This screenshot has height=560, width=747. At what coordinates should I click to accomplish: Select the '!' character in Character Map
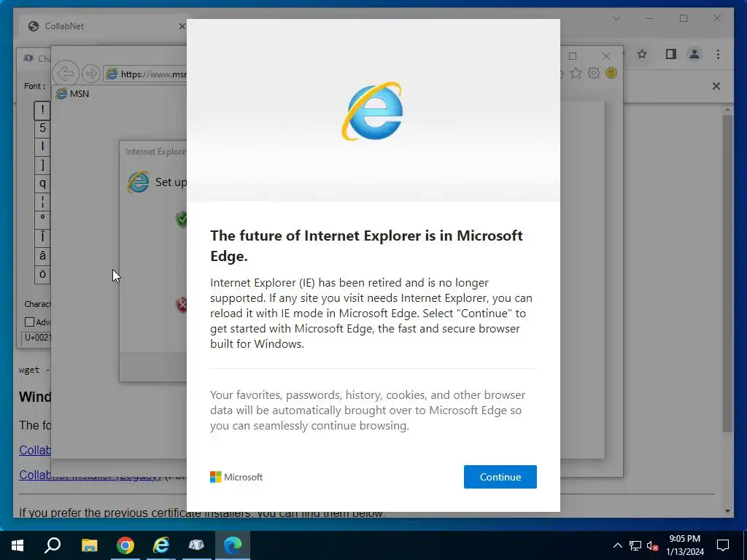click(42, 111)
